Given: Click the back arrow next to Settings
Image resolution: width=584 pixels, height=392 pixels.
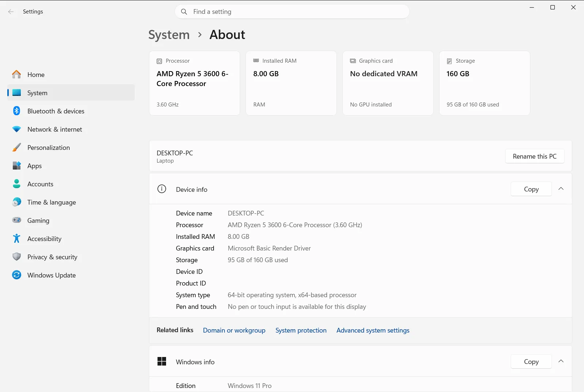Looking at the screenshot, I should coord(11,12).
